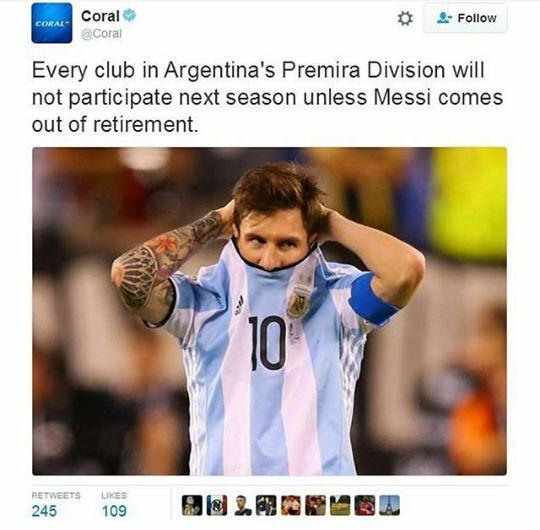Open the green field avatar profile
This screenshot has width=540, height=530.
[340, 505]
